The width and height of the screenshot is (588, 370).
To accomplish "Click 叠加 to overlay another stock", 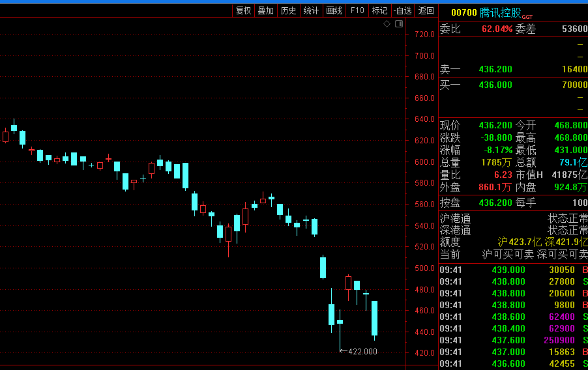I will tap(265, 10).
